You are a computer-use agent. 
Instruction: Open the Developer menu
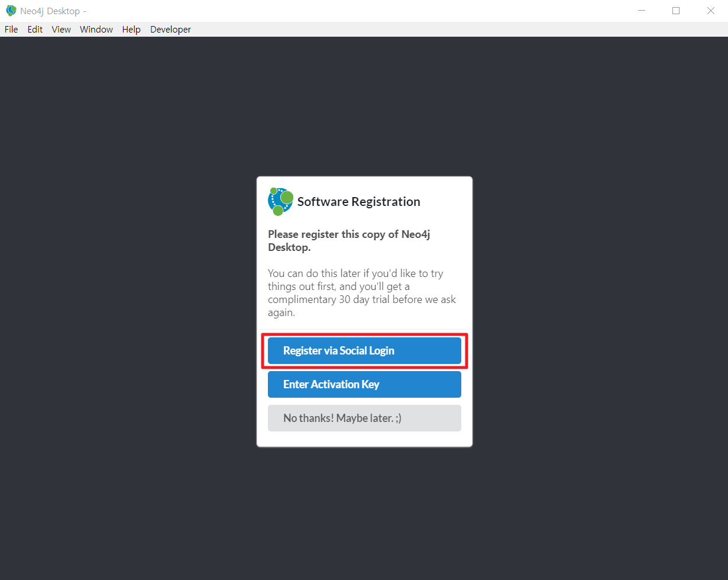[170, 30]
